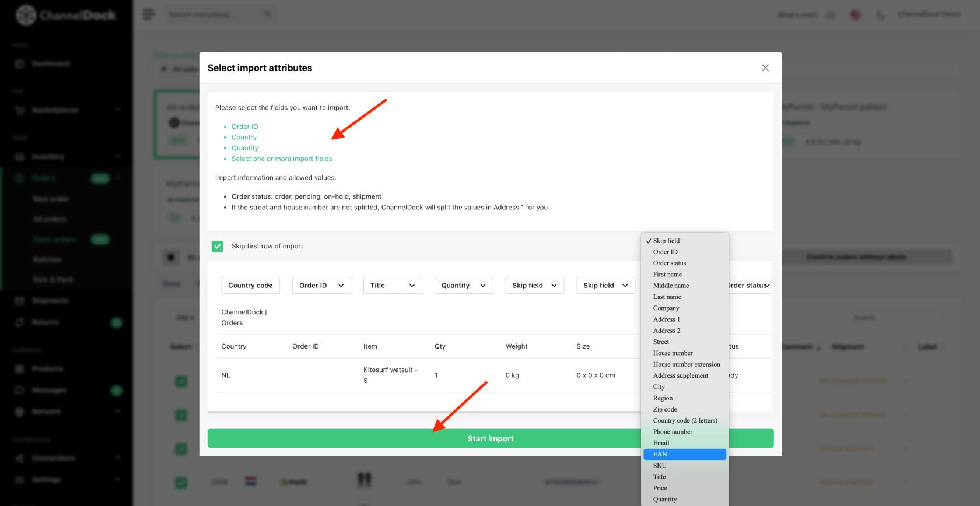
Task: Choose checked Skip field option in open list
Action: 685,241
